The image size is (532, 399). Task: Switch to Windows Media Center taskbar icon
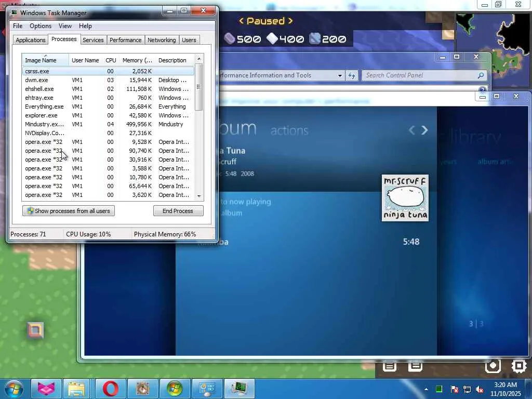click(x=175, y=389)
